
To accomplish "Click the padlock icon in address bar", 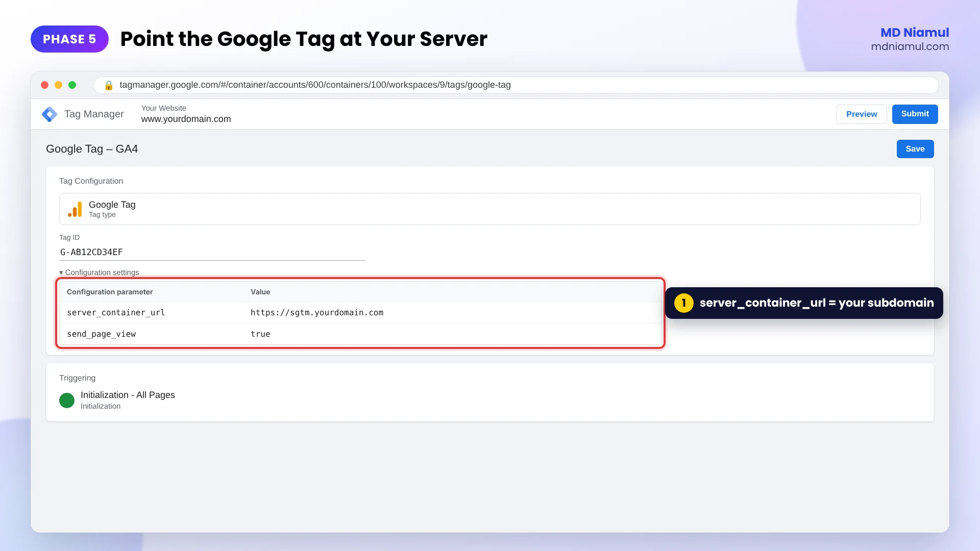I will coord(109,85).
